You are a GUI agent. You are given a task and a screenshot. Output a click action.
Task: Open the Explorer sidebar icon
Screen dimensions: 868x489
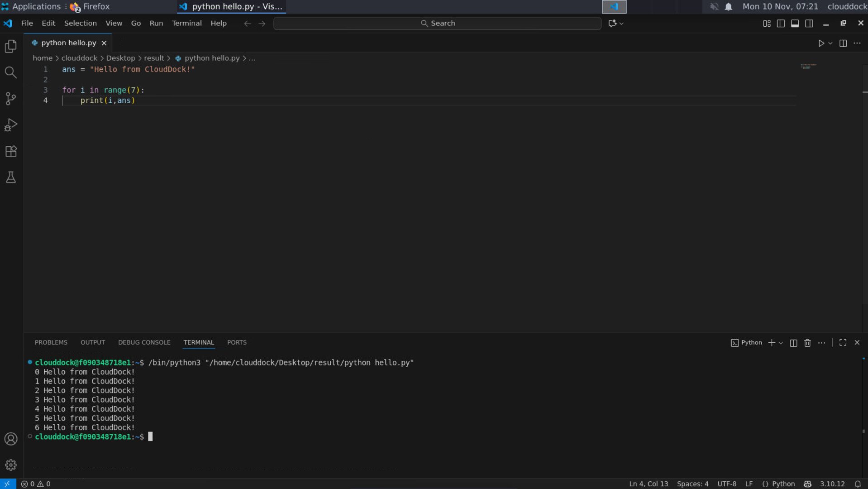(x=10, y=46)
